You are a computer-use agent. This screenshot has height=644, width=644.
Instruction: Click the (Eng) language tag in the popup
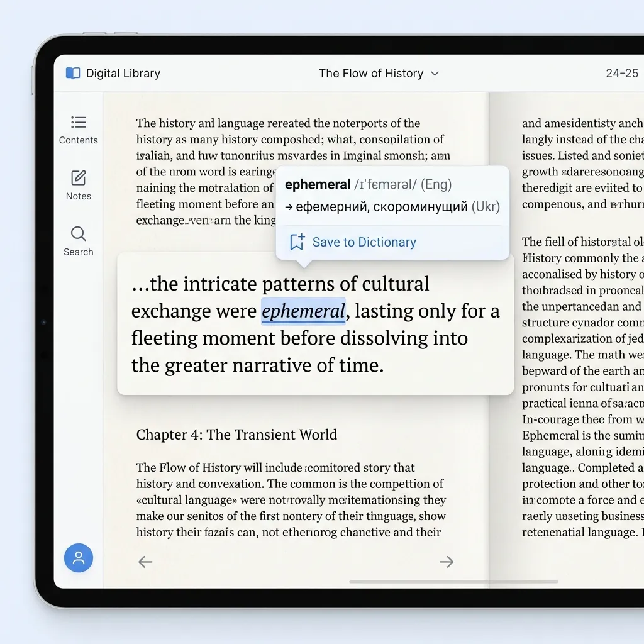[436, 184]
